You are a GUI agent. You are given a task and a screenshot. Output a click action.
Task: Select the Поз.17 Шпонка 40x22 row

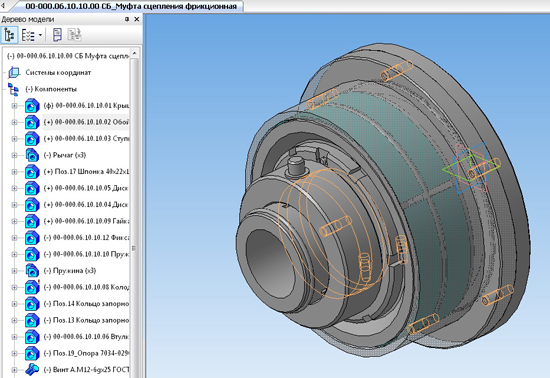(x=86, y=172)
